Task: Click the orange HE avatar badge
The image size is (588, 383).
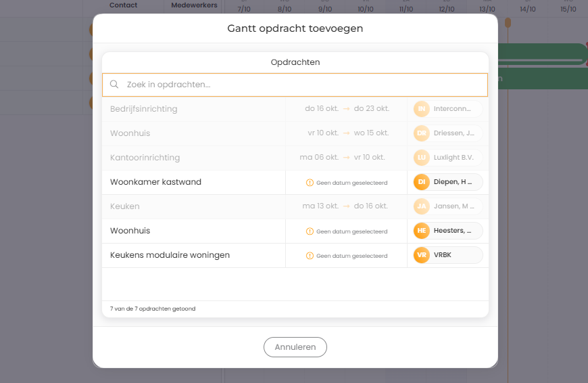Action: 422,231
